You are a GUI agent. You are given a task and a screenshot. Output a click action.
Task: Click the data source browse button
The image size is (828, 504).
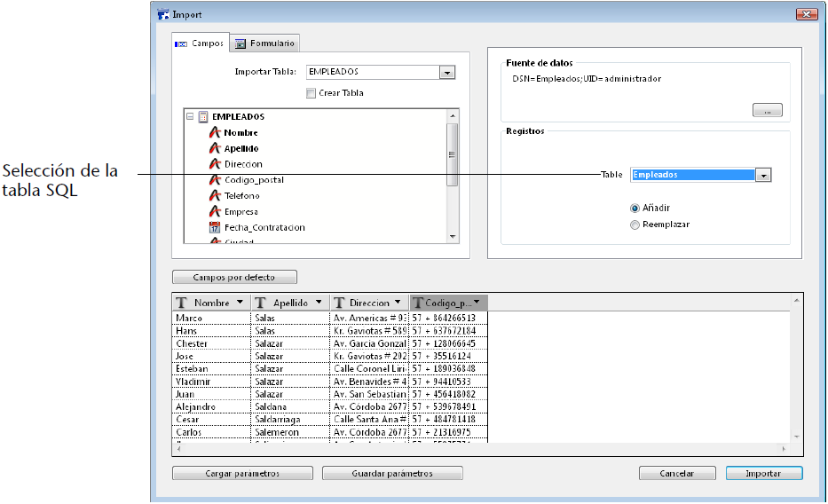[767, 110]
